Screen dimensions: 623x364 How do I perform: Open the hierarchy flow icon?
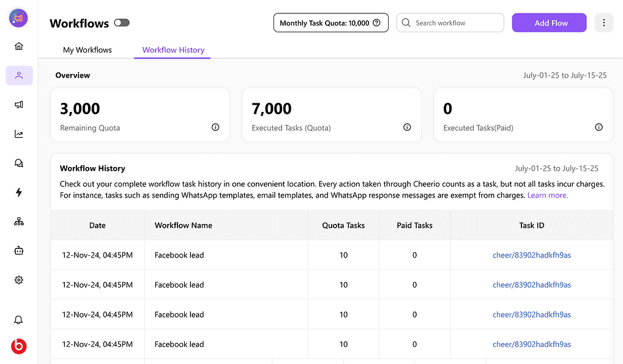click(19, 221)
